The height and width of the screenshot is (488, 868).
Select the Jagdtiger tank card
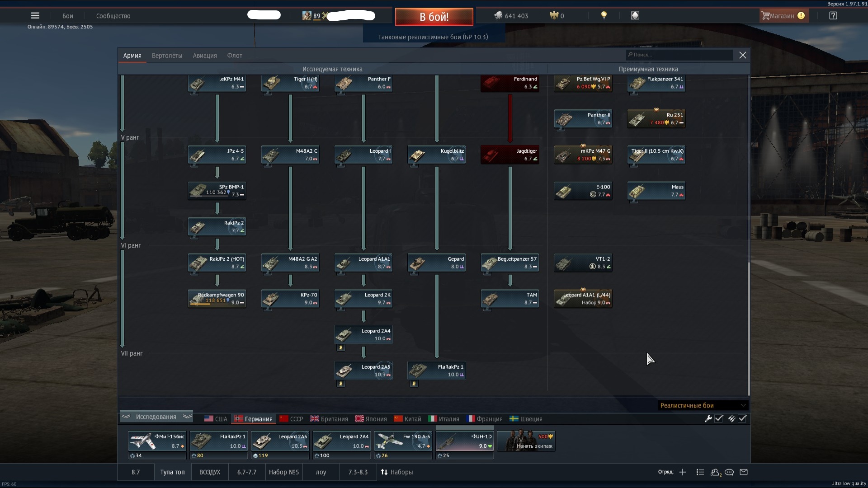point(510,155)
